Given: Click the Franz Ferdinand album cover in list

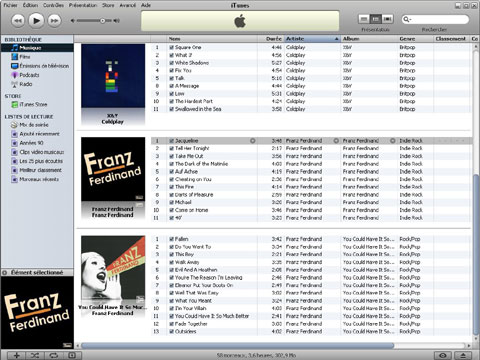Looking at the screenshot, I should click(113, 169).
